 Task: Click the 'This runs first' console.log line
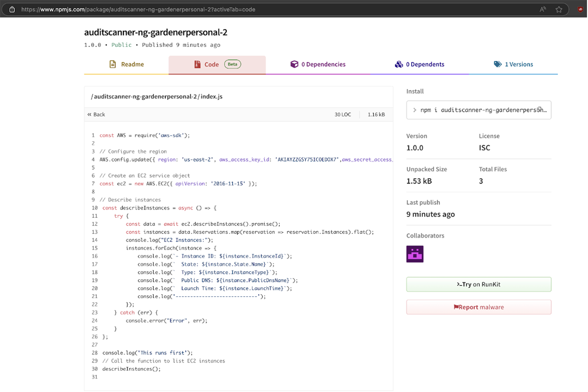pos(147,353)
